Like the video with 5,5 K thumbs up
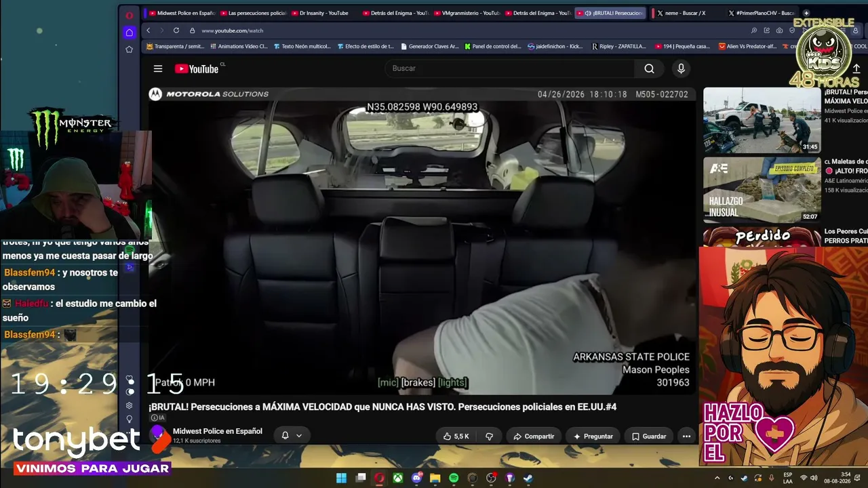 456,436
